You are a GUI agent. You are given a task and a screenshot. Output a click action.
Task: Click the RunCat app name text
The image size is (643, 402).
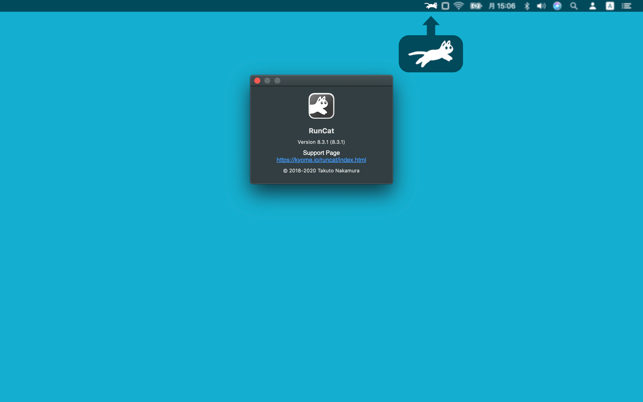point(321,131)
